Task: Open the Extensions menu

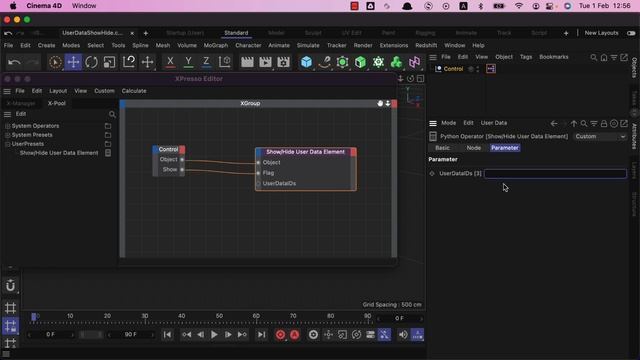Action: pos(393,45)
